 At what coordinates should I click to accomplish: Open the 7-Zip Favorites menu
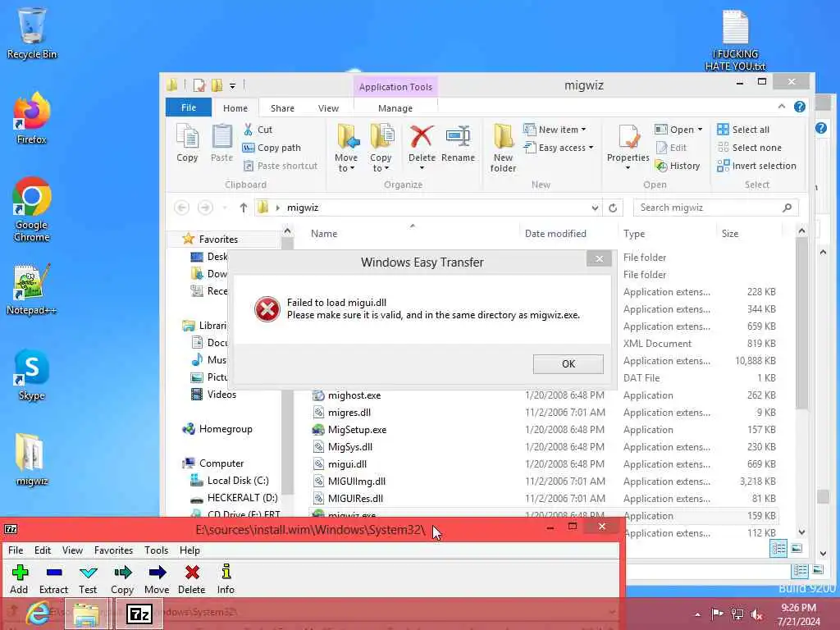pos(113,550)
